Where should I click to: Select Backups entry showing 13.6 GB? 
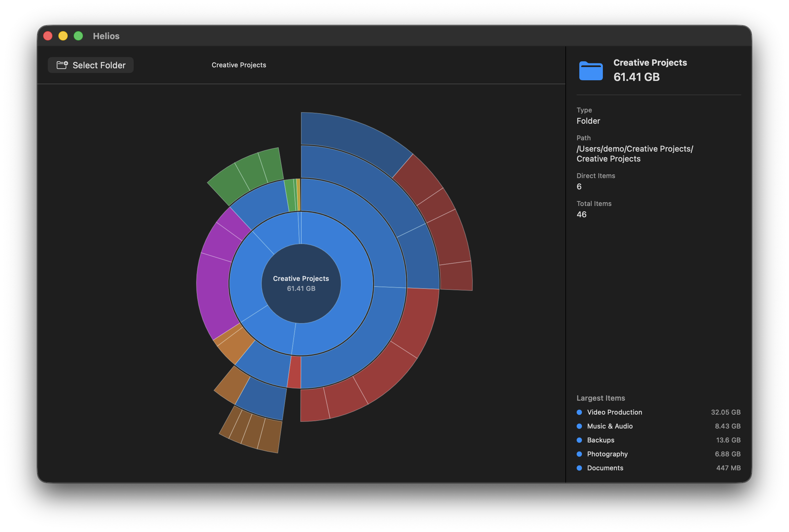tap(601, 440)
